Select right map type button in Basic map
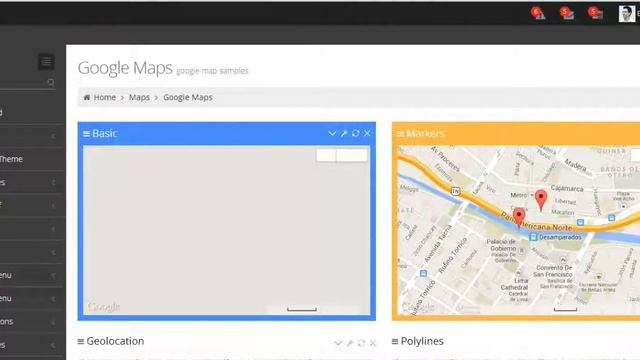 pyautogui.click(x=352, y=155)
